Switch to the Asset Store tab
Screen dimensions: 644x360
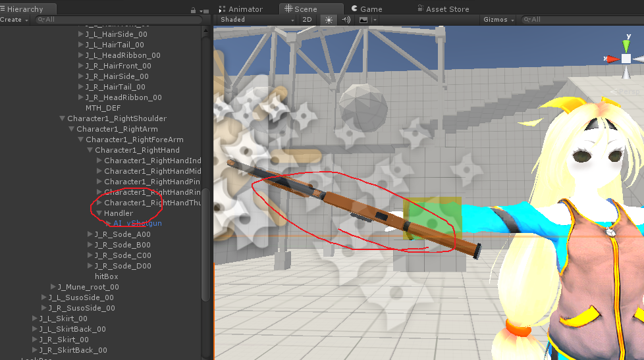click(443, 9)
